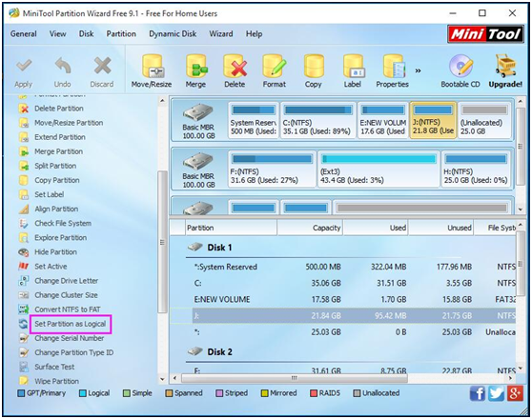Screen dimensions: 532x419
Task: Choose Set Partition as Logical
Action: [x=71, y=324]
